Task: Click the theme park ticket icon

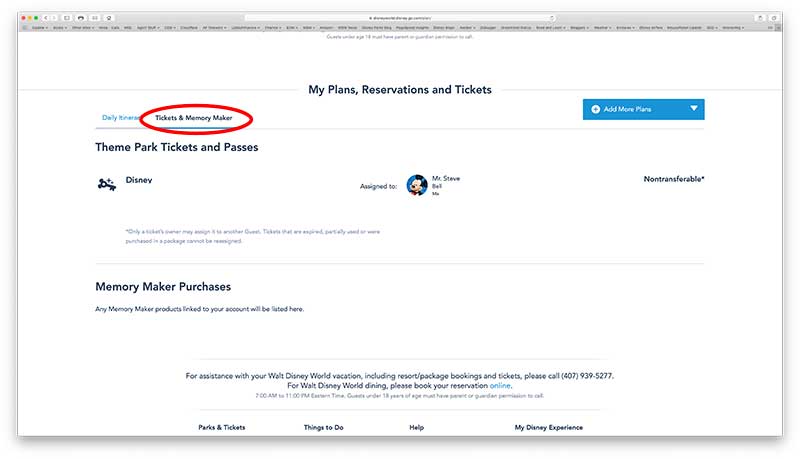Action: point(106,183)
